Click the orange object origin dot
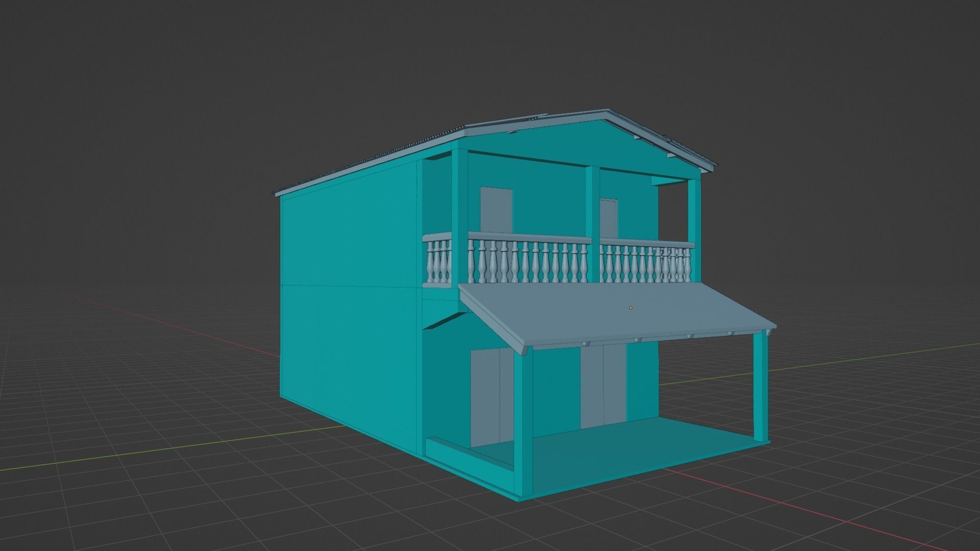The width and height of the screenshot is (980, 551). pos(631,308)
